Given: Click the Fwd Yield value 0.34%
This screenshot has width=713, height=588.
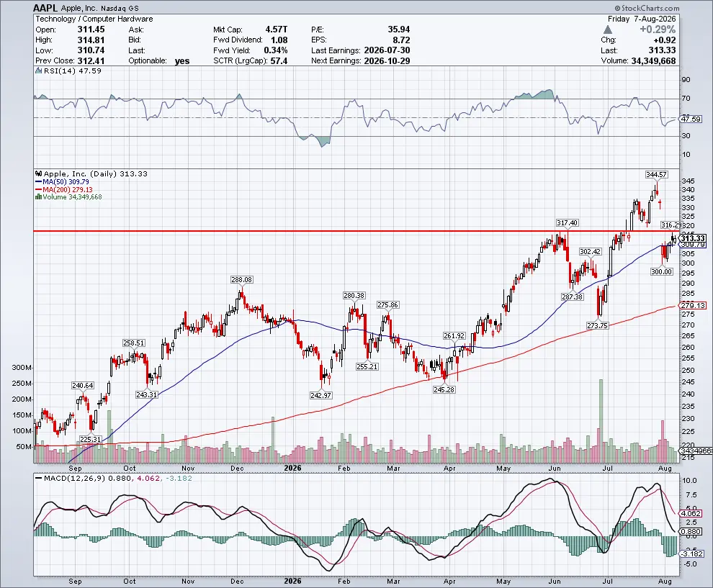Looking at the screenshot, I should point(276,50).
